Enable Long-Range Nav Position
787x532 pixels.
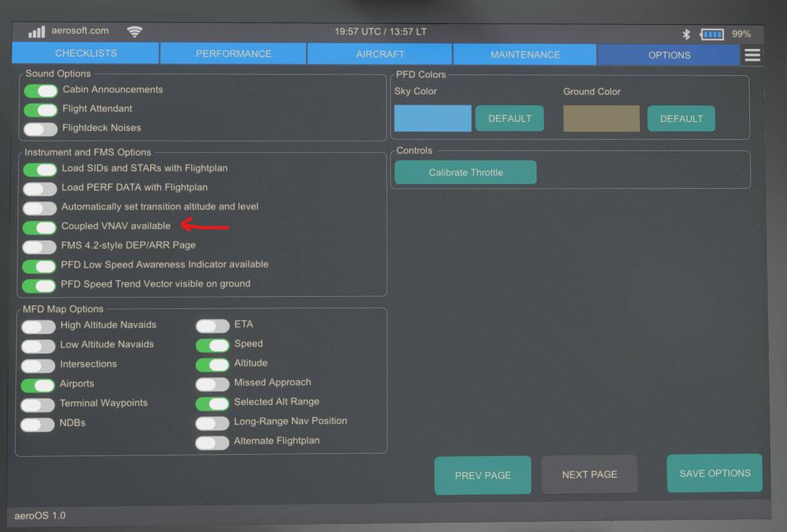tap(213, 423)
